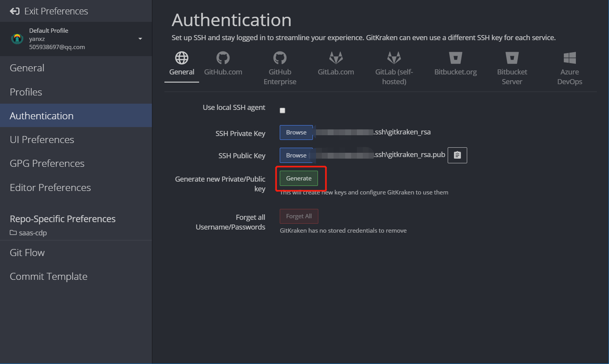Image resolution: width=609 pixels, height=364 pixels.
Task: Click the Default Profile avatar
Action: [17, 39]
